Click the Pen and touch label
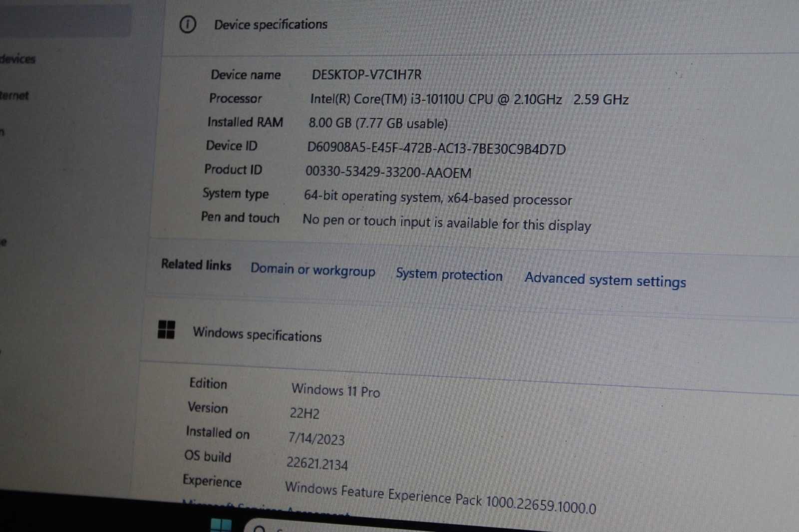Image resolution: width=799 pixels, height=532 pixels. (240, 218)
